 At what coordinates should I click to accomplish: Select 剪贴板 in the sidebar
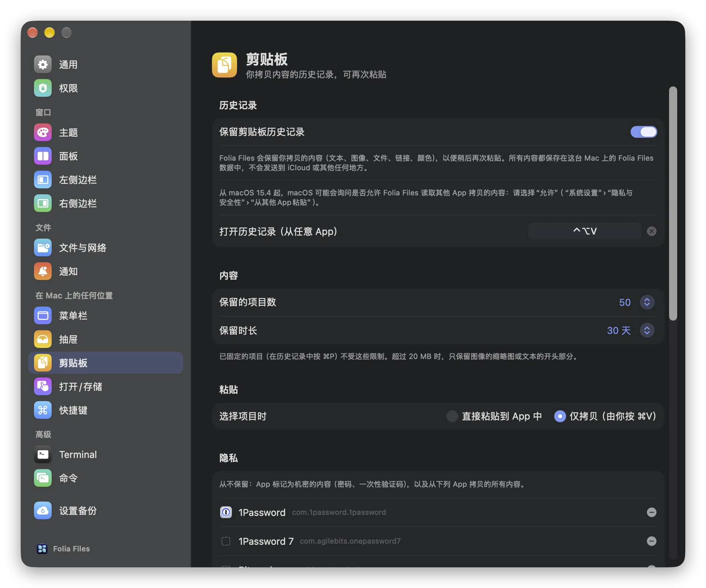[x=106, y=363]
